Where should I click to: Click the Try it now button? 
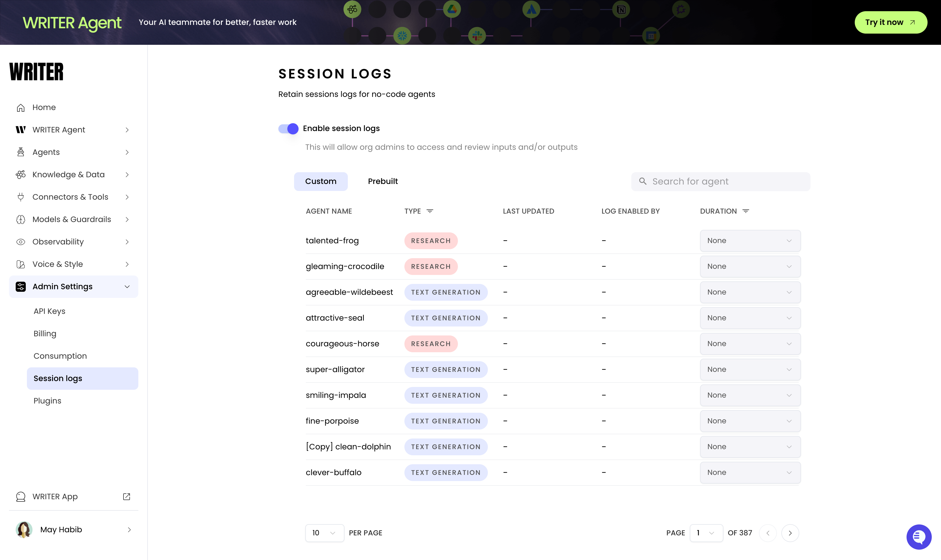[x=890, y=22]
